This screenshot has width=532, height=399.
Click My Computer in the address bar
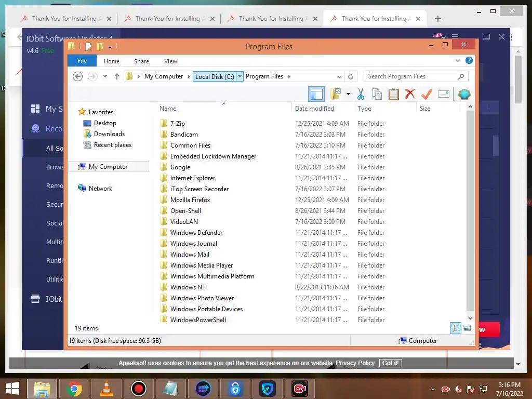pos(164,76)
